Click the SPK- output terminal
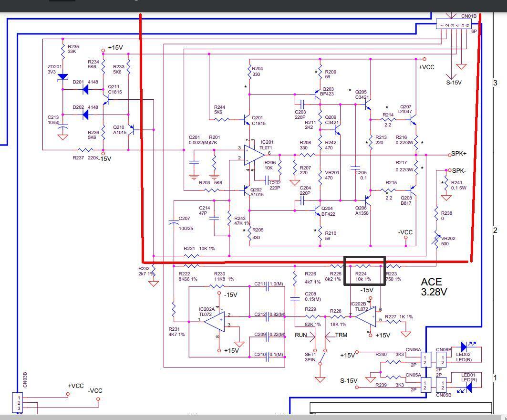507x420 pixels. coord(448,170)
